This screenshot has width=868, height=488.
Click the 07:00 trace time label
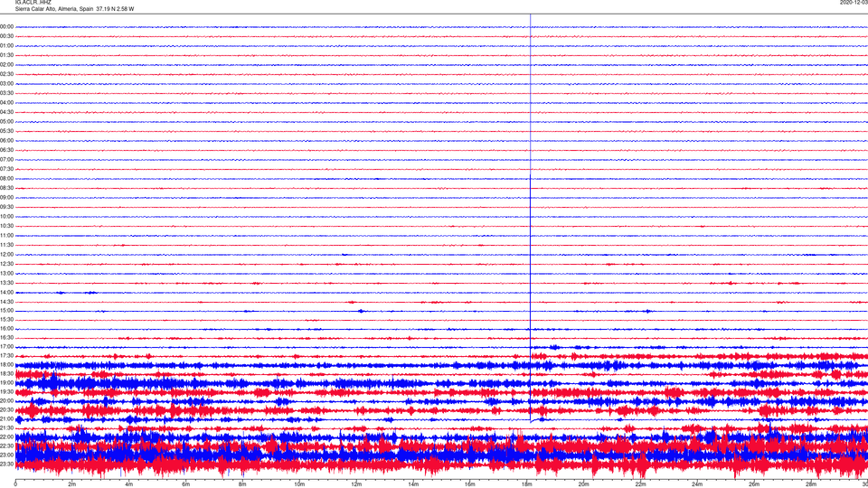coord(6,160)
